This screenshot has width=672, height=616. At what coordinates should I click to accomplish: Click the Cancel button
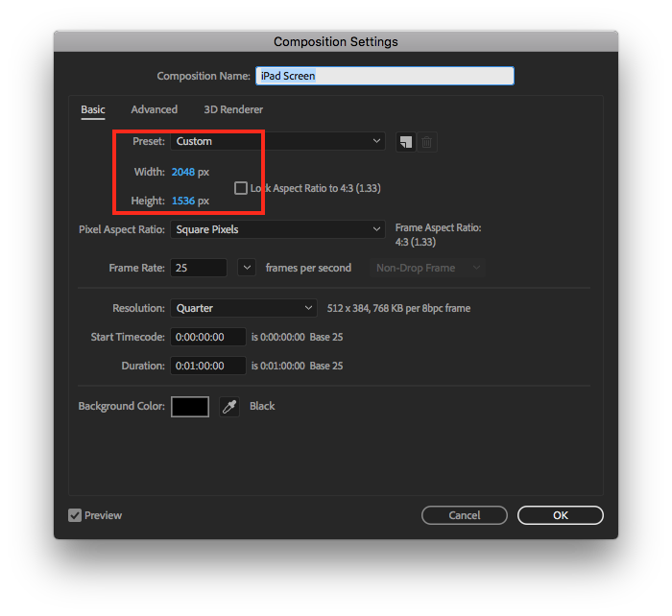[x=464, y=515]
